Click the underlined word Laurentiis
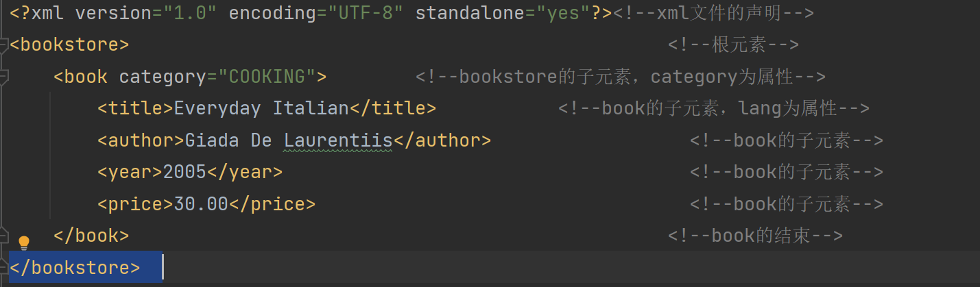Screen dimensions: 980x287 [337, 140]
